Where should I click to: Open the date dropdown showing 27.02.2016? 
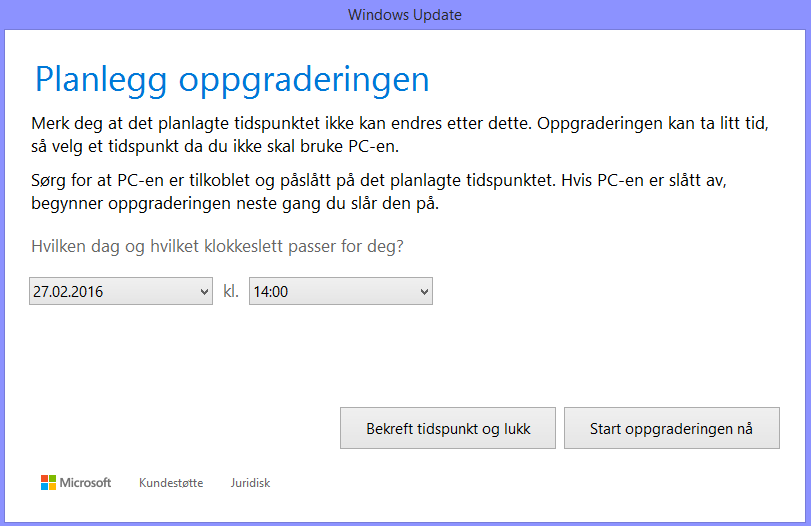click(121, 291)
